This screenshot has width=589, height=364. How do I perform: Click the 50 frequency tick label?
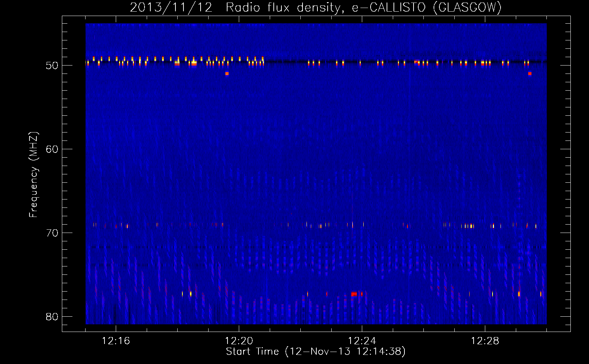point(52,66)
